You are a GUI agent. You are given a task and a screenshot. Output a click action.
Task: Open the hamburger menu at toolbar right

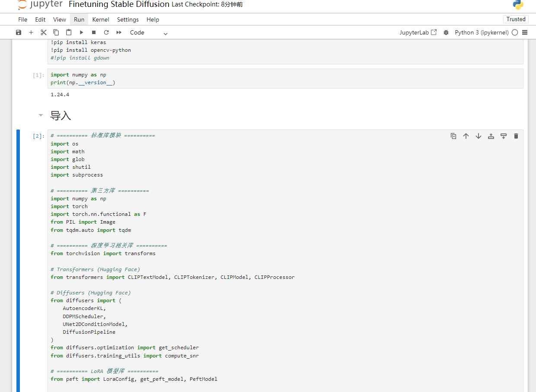pyautogui.click(x=525, y=32)
